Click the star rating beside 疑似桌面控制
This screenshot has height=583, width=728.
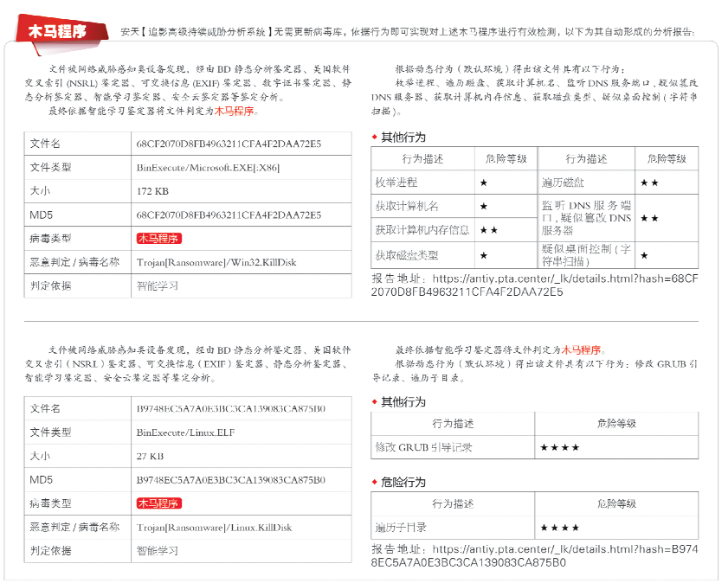(644, 255)
